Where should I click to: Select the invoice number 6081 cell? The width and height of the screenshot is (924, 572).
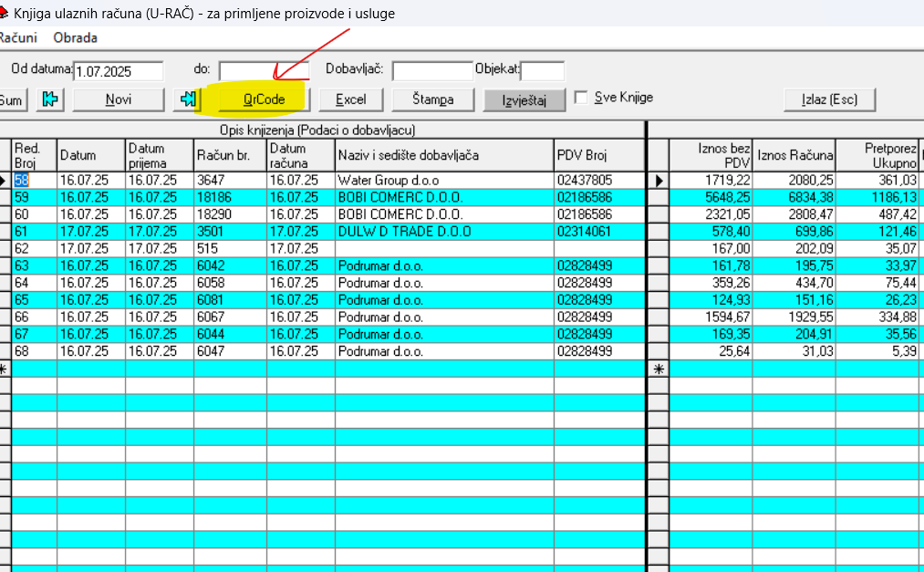click(230, 300)
